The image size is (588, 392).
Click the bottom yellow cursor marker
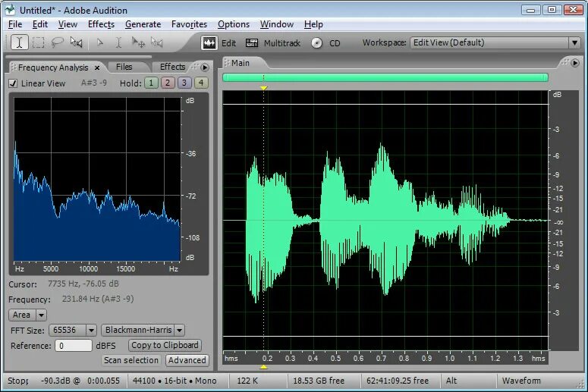click(x=263, y=367)
